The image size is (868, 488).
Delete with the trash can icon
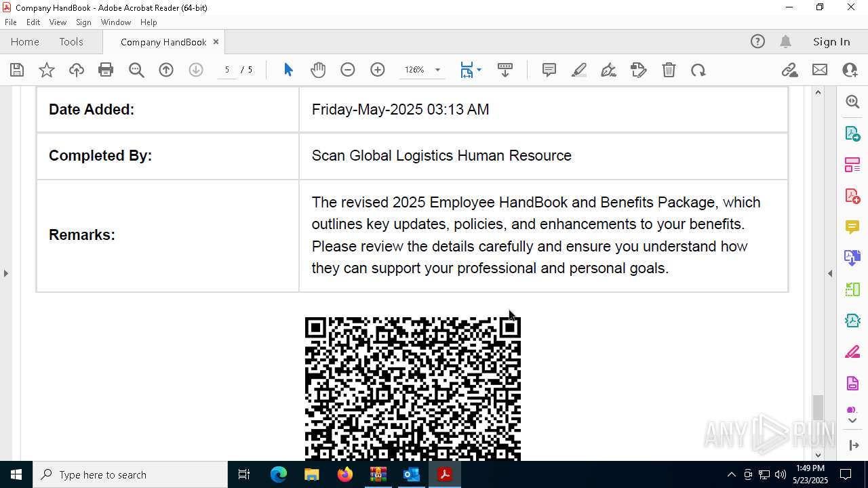669,70
